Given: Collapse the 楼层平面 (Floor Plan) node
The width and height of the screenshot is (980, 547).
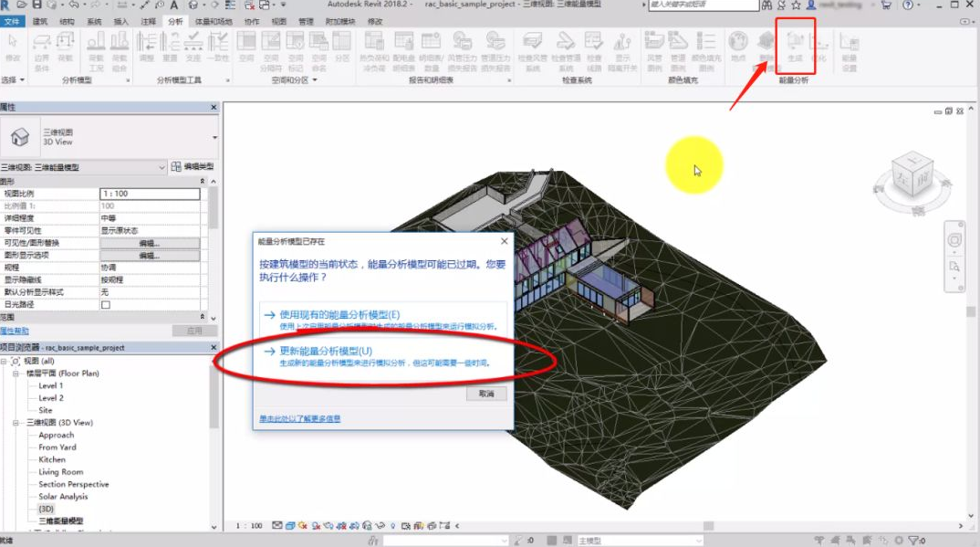Looking at the screenshot, I should (x=16, y=373).
